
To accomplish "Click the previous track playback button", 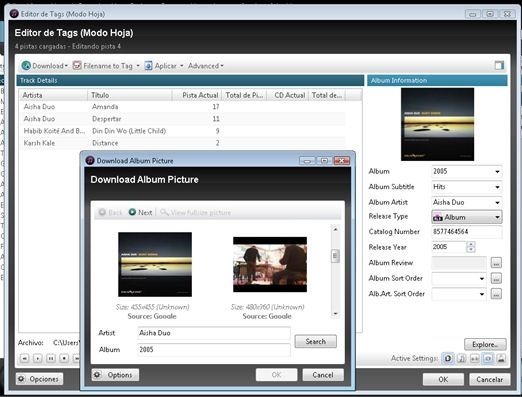I will coord(25,358).
